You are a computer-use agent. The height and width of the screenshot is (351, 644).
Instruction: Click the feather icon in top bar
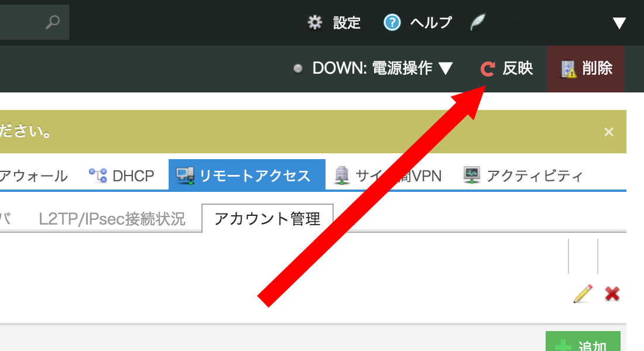point(478,23)
